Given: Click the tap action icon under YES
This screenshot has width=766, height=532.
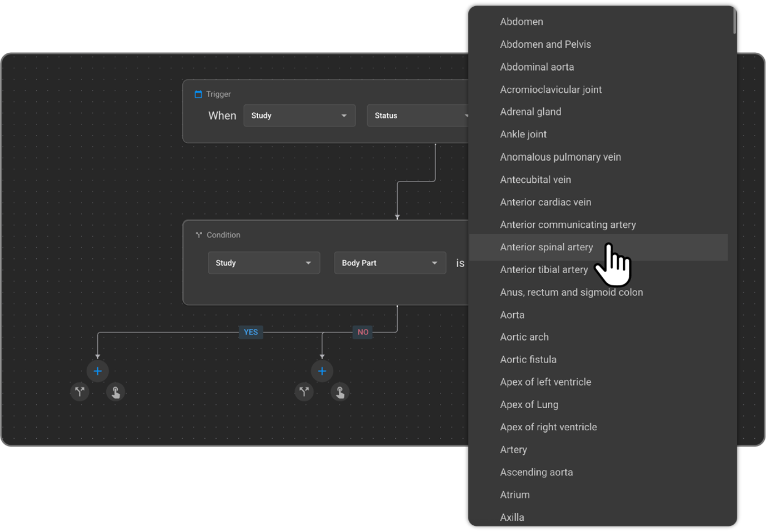Looking at the screenshot, I should click(x=116, y=392).
